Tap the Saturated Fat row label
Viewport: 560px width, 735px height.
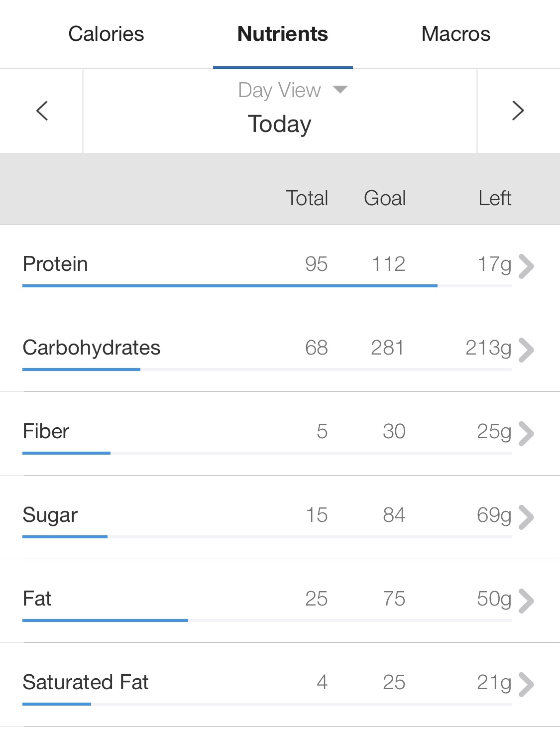(86, 682)
